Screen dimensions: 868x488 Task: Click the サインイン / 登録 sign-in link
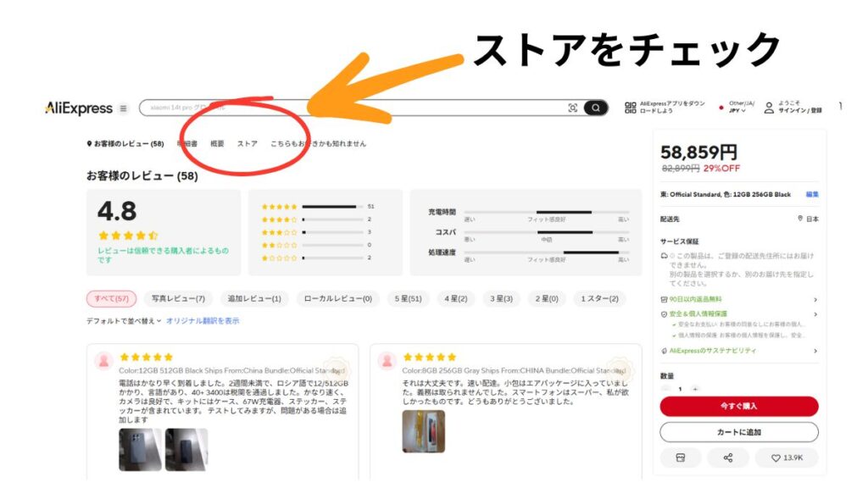pyautogui.click(x=800, y=111)
